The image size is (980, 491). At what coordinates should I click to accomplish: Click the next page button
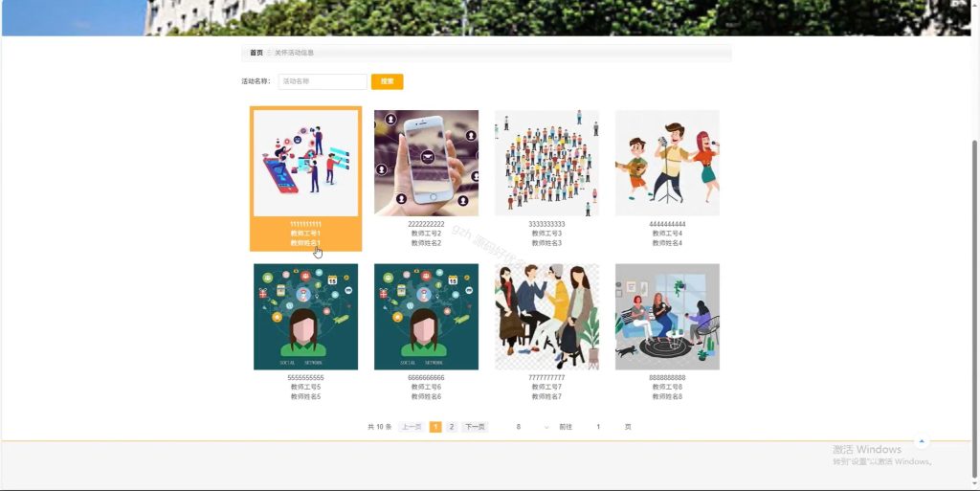pos(475,427)
